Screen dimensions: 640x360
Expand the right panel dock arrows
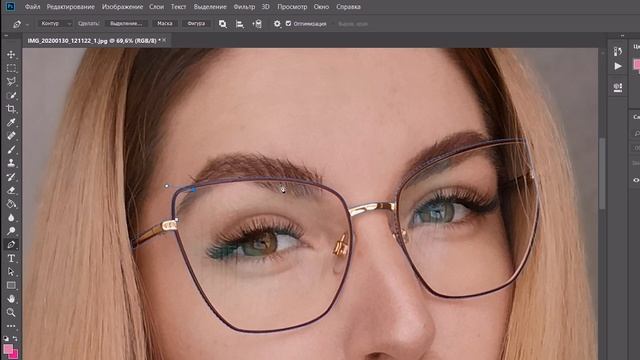pyautogui.click(x=622, y=36)
